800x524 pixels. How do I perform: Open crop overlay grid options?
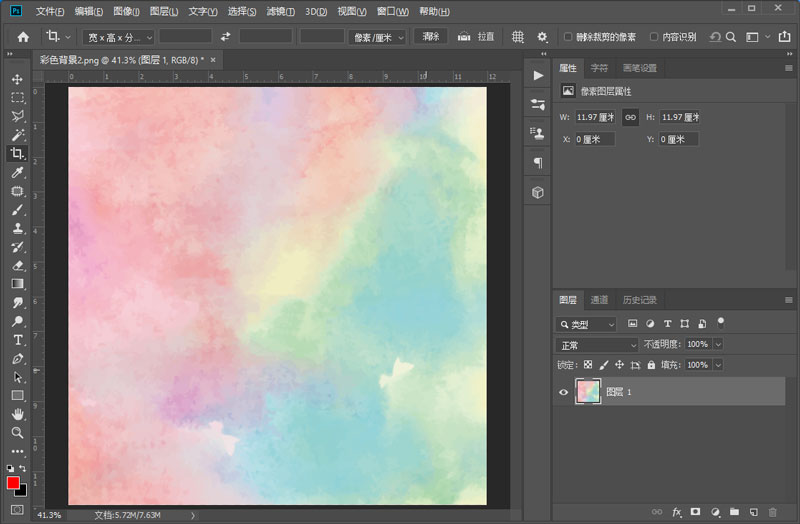(x=517, y=37)
